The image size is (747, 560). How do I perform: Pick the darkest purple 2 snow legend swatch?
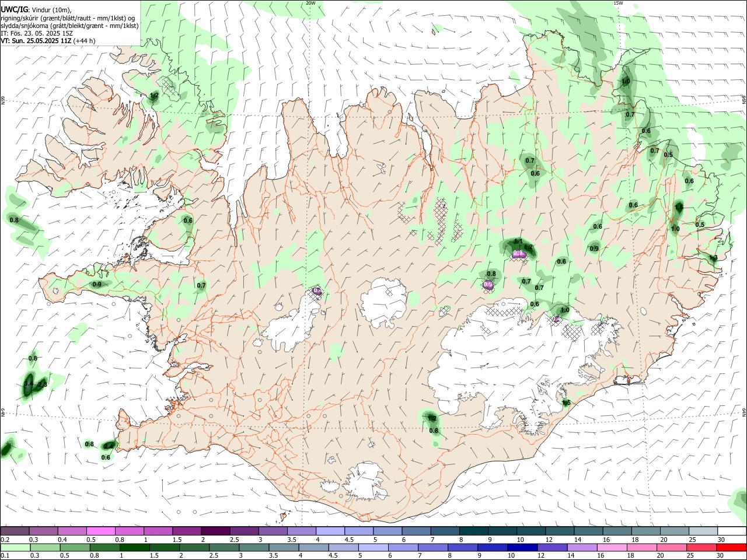[x=215, y=531]
